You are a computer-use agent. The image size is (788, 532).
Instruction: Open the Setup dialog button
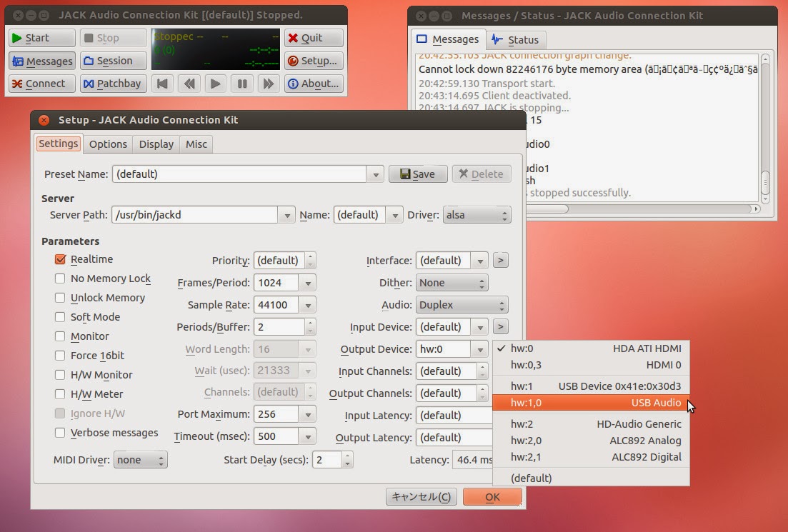point(314,61)
